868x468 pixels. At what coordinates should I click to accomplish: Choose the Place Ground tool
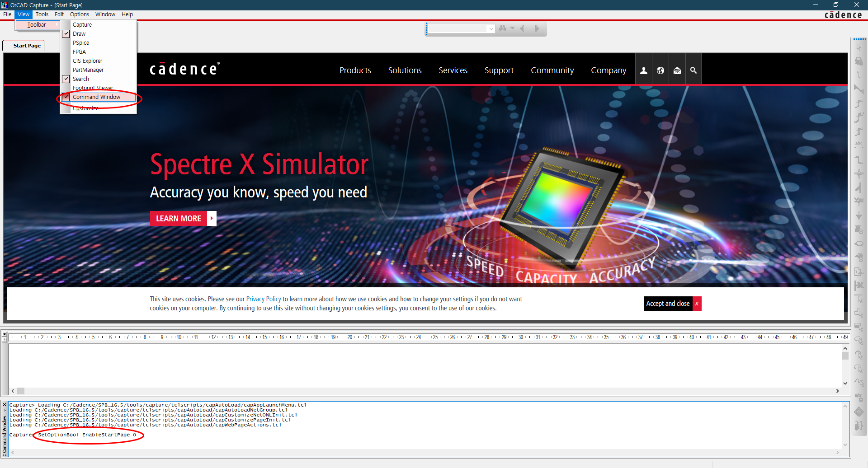coord(859,215)
